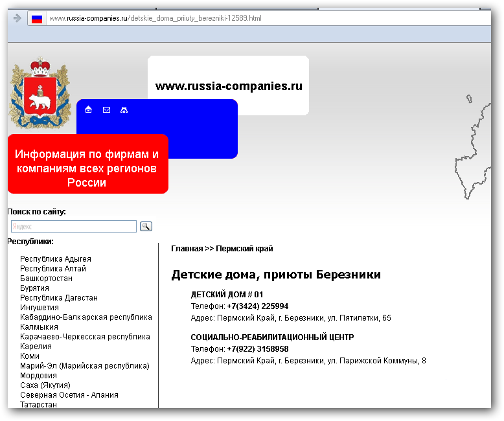Screen dimensions: 504x421
Task: Focus the Яндекс site search field
Action: (74, 227)
